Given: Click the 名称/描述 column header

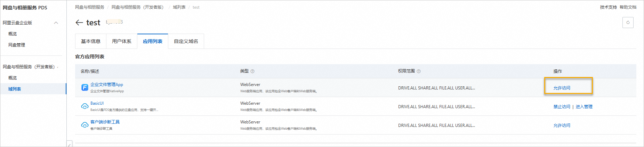Looking at the screenshot, I should coord(90,71).
